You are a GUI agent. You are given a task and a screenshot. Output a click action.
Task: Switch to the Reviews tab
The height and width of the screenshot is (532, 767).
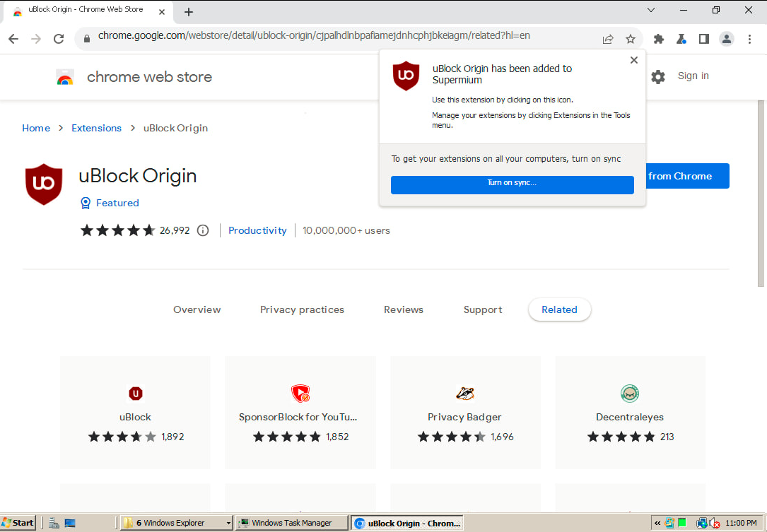point(404,309)
